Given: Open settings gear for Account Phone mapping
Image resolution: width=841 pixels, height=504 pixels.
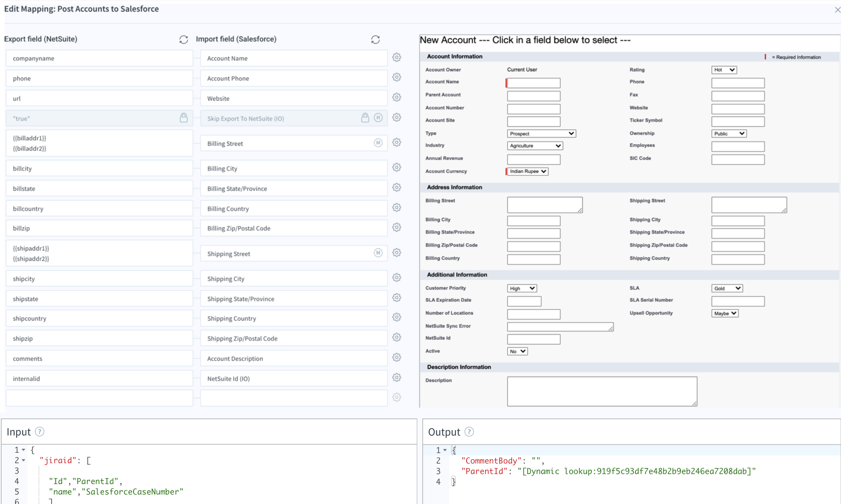Looking at the screenshot, I should tap(396, 77).
